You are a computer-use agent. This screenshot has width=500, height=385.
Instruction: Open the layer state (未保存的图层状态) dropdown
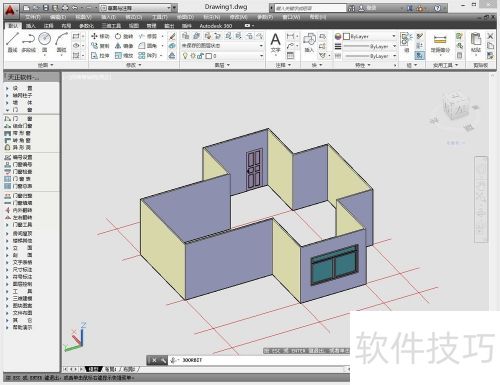[x=222, y=46]
